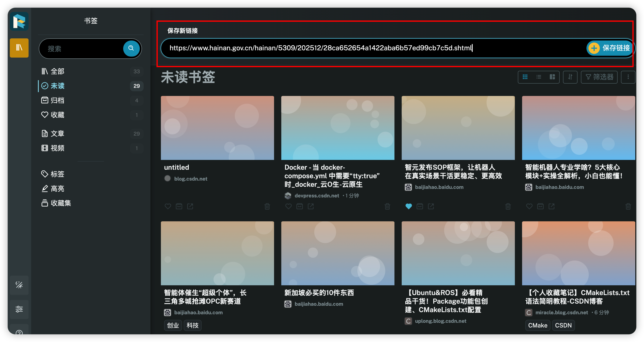This screenshot has height=342, width=644.
Task: Open the settings sliders icon in sidebar
Action: pos(19,309)
